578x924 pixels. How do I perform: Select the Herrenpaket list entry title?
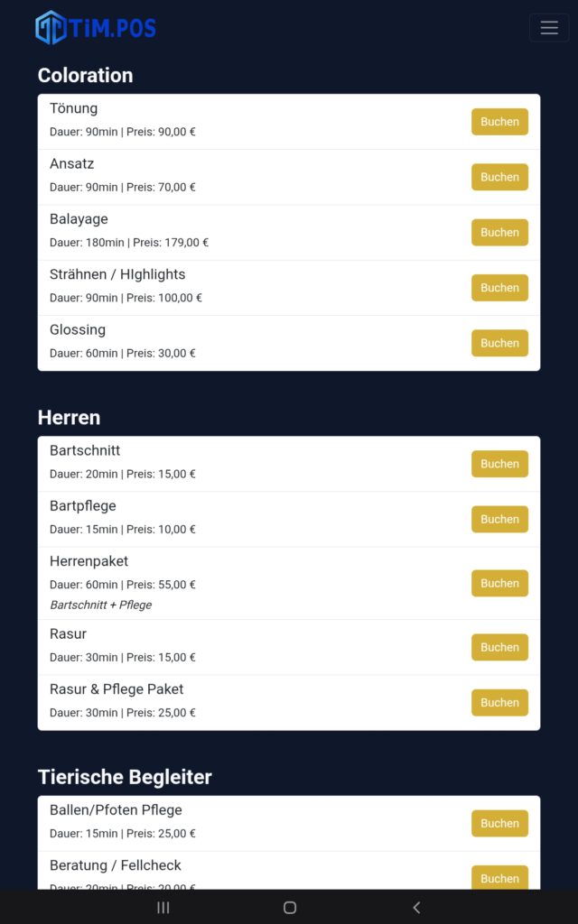[89, 561]
